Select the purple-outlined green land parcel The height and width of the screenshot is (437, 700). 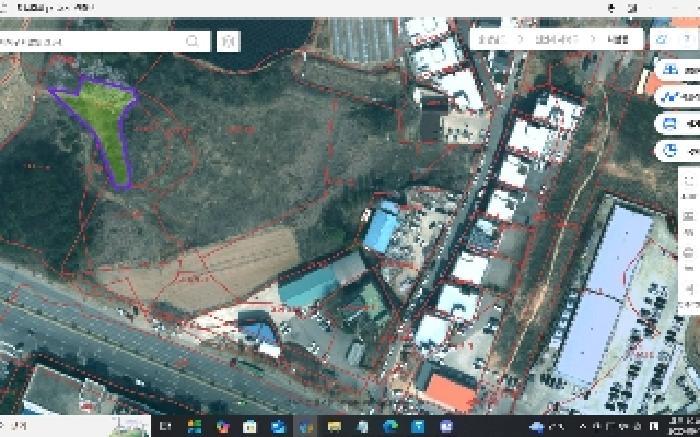pos(102,114)
